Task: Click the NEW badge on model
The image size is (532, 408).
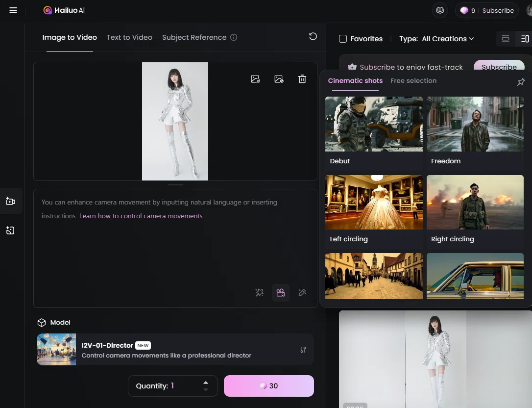Action: coord(143,346)
